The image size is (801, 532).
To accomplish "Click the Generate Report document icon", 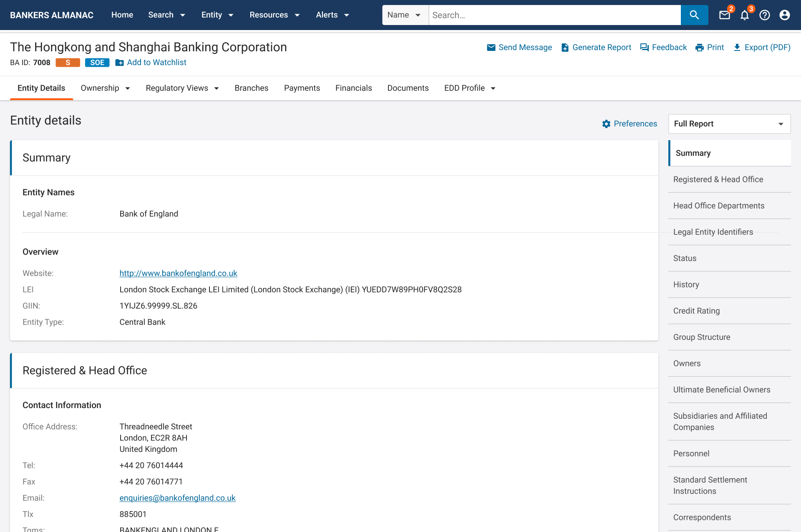I will (565, 48).
